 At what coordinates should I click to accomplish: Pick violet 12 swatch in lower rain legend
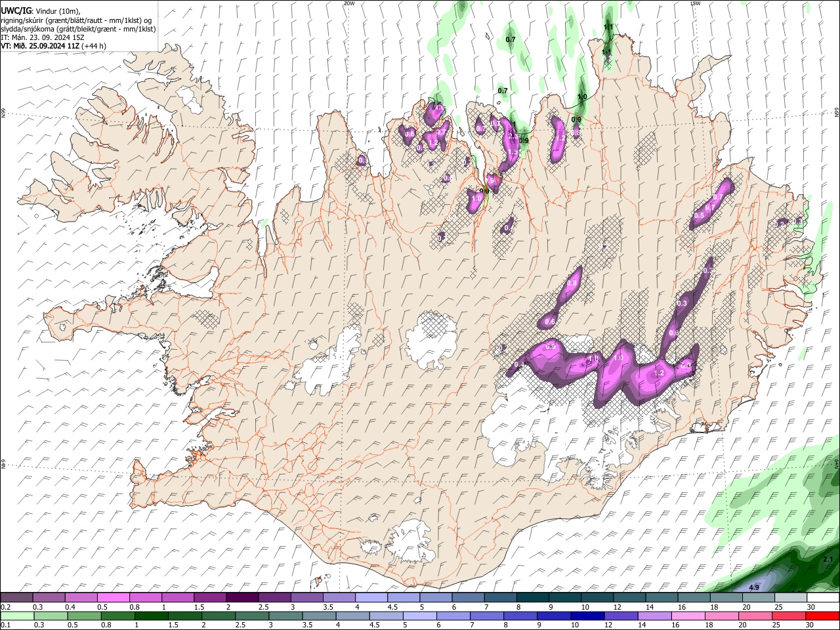coord(621,616)
